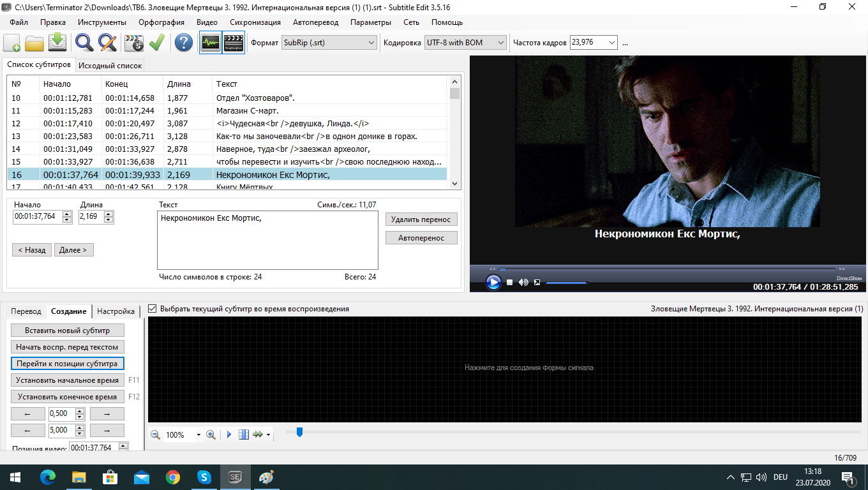Open Replace with the magnifier-pencil icon
The width and height of the screenshot is (868, 490).
click(107, 43)
